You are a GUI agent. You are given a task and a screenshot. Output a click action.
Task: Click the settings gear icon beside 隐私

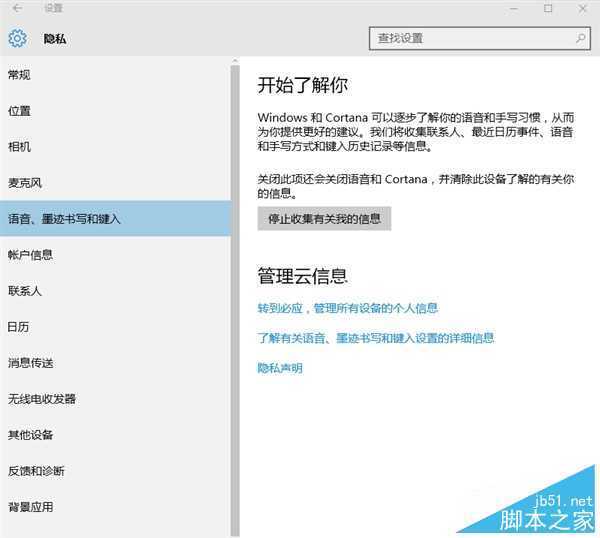coord(18,38)
